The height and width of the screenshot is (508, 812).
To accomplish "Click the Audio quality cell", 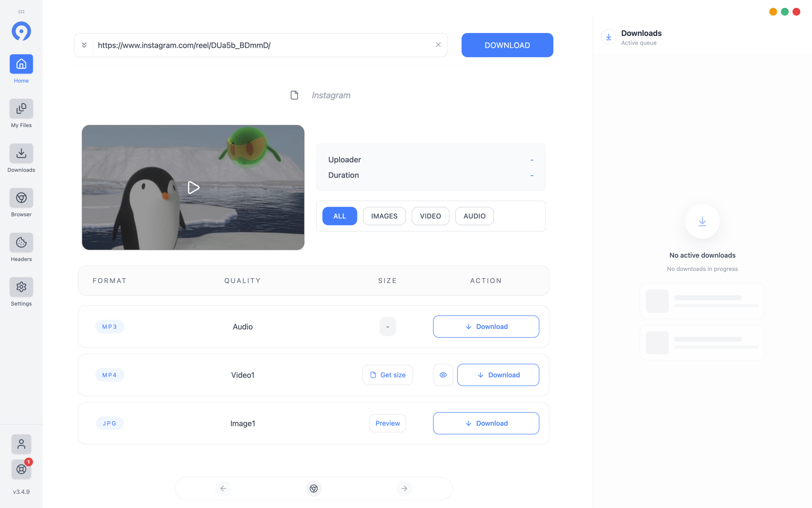I will click(243, 327).
